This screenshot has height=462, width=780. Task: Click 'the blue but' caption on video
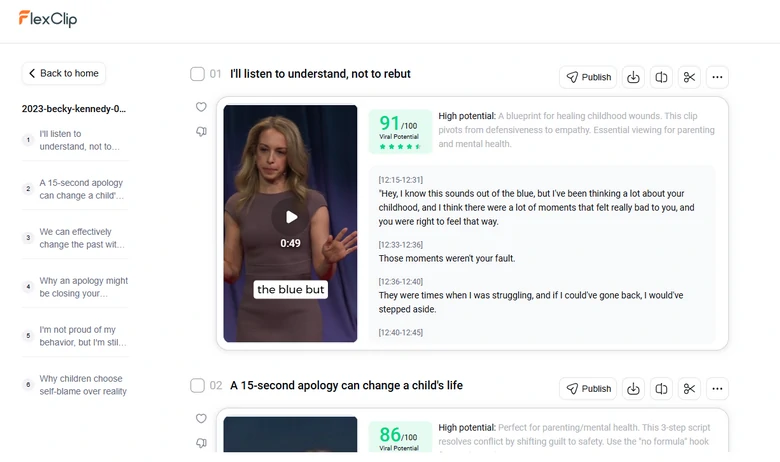(291, 289)
